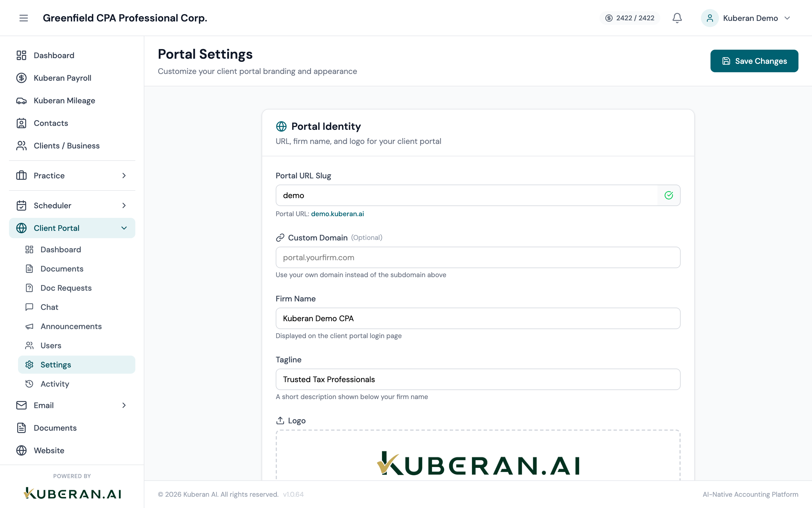Screen dimensions: 812x508
Task: Click Greenfield CPA Professional Corp. title
Action: click(125, 18)
